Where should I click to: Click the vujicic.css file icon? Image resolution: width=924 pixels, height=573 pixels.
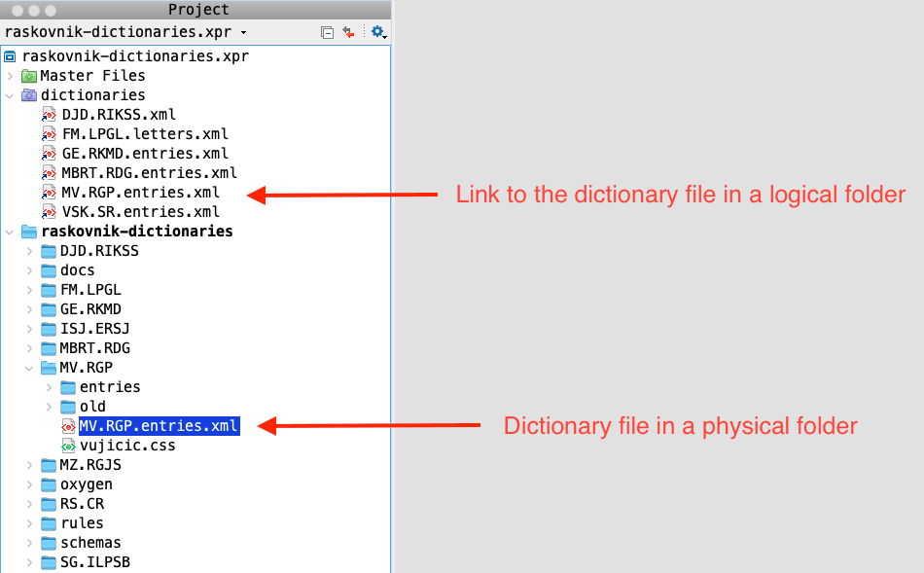[68, 446]
